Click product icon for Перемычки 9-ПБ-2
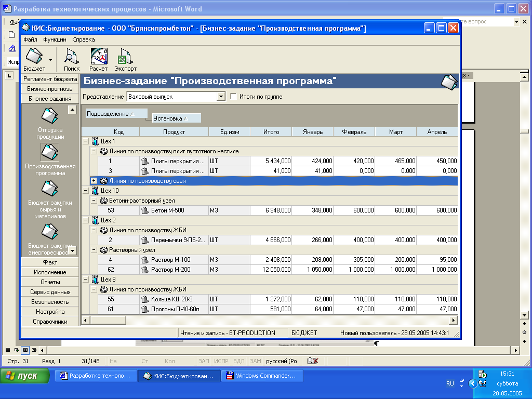Screen dimensions: 532x399 (145, 240)
